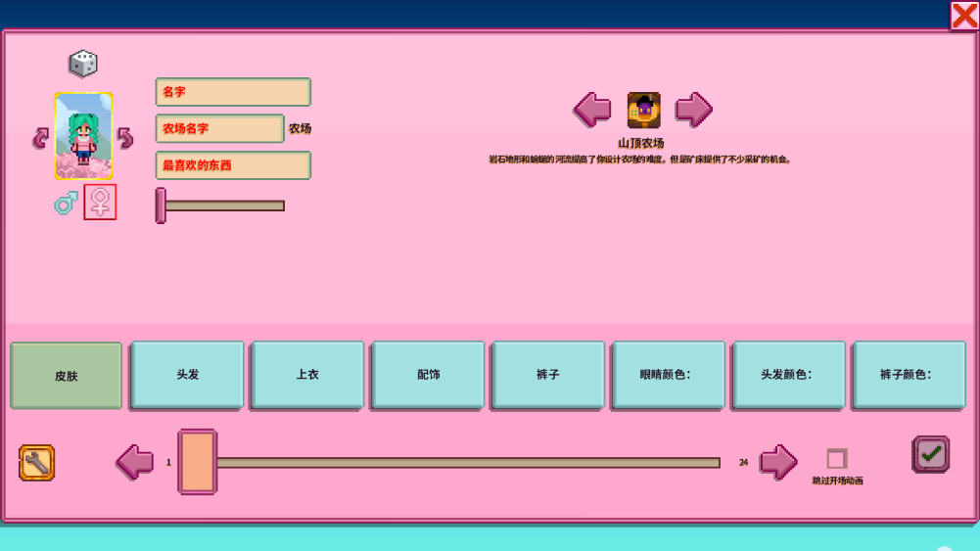Click the dice randomize character icon
Viewport: 980px width, 551px height.
click(83, 65)
